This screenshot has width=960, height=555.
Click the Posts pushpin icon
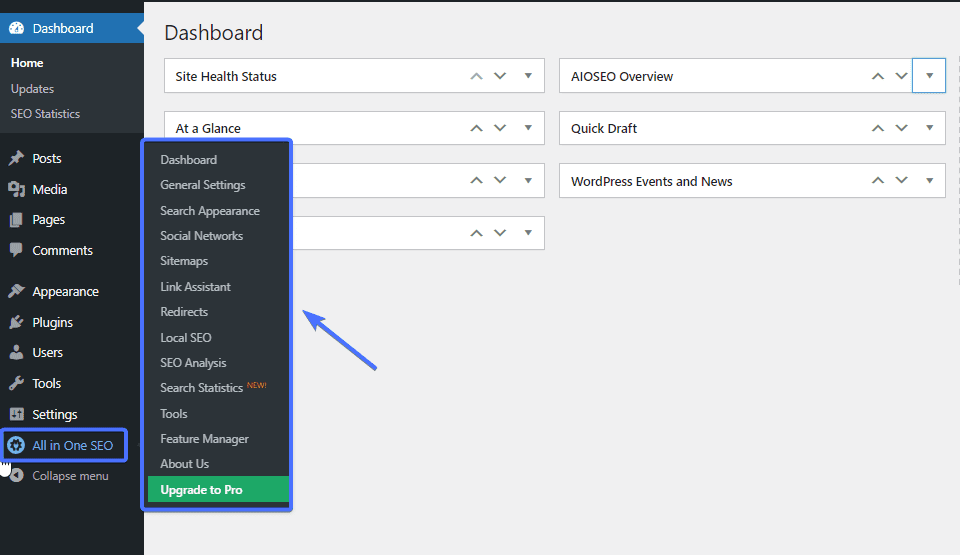point(17,158)
